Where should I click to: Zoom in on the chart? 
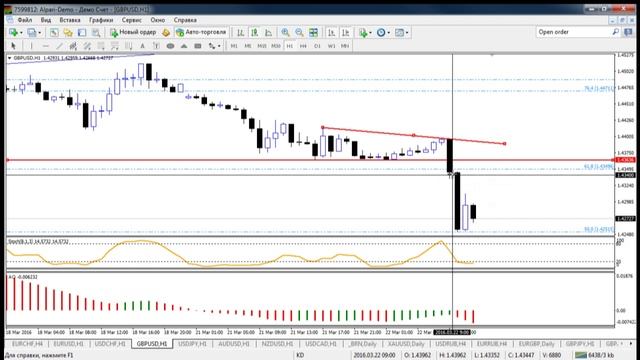[x=285, y=32]
